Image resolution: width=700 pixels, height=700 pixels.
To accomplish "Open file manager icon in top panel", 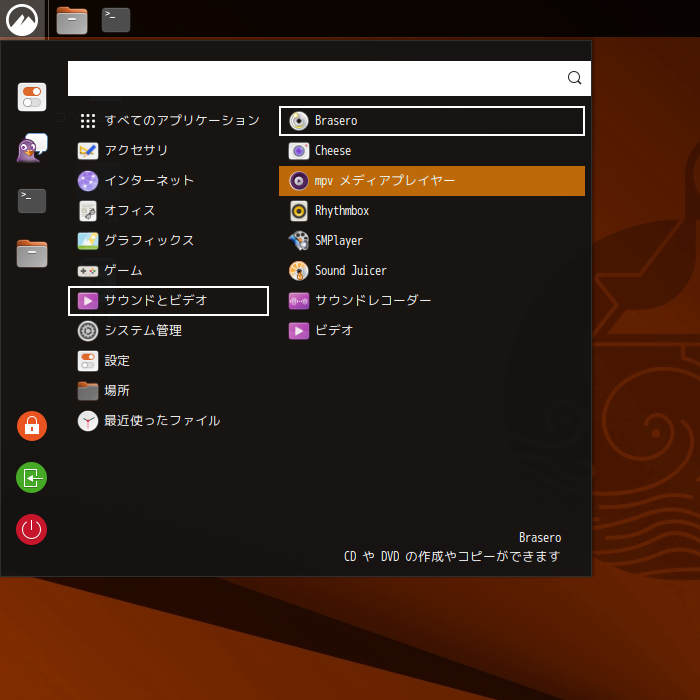I will pos(72,20).
